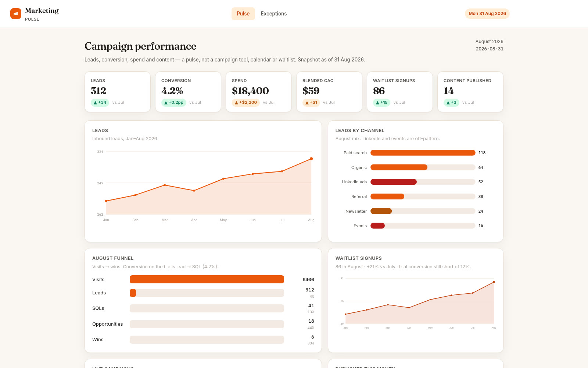This screenshot has width=588, height=368.
Task: Click the +3 content delta badge
Action: pos(451,103)
